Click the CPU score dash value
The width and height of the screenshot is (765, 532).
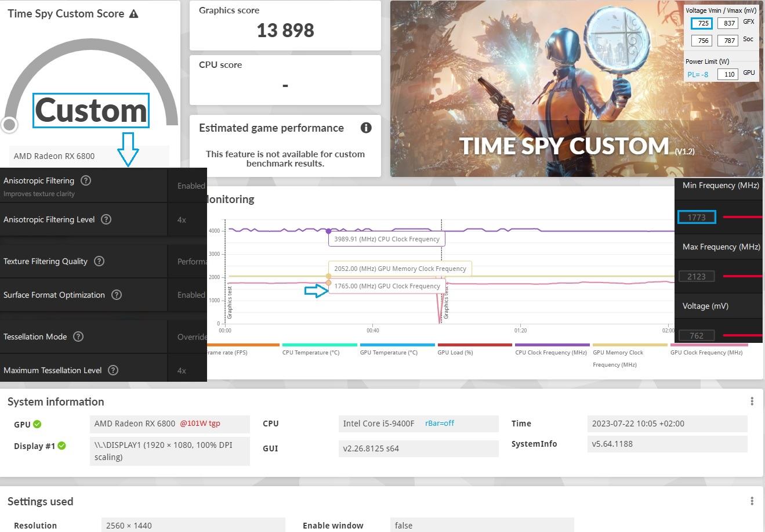(285, 85)
